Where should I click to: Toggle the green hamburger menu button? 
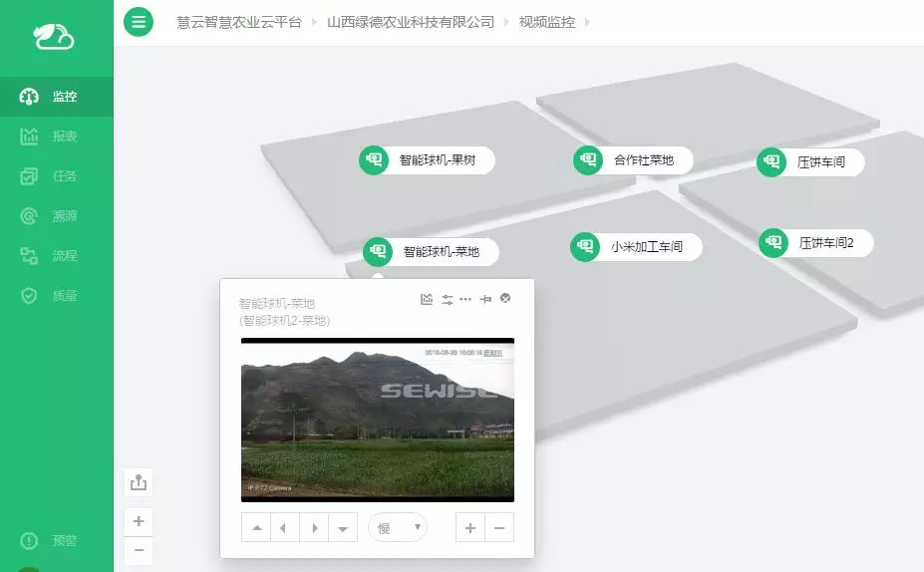point(139,21)
